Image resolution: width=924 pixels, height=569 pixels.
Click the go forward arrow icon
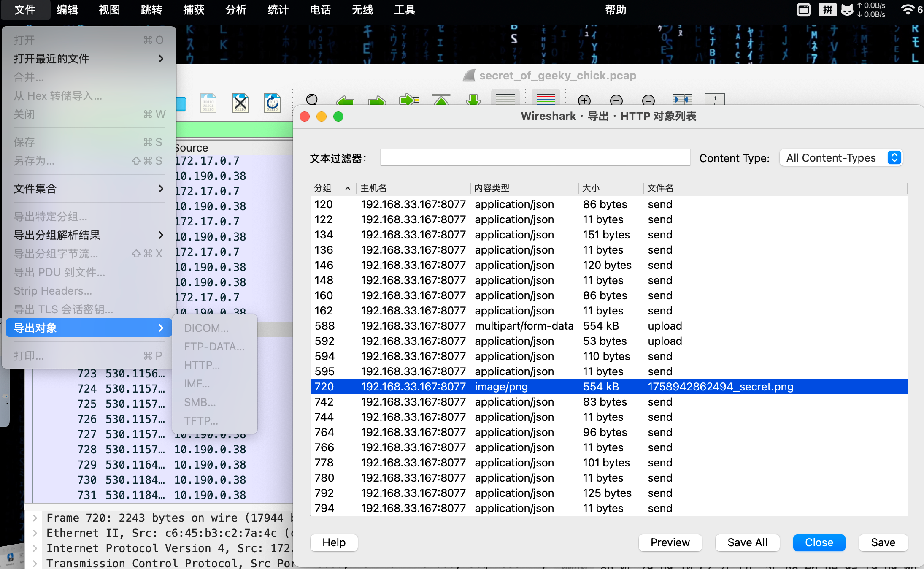click(377, 100)
